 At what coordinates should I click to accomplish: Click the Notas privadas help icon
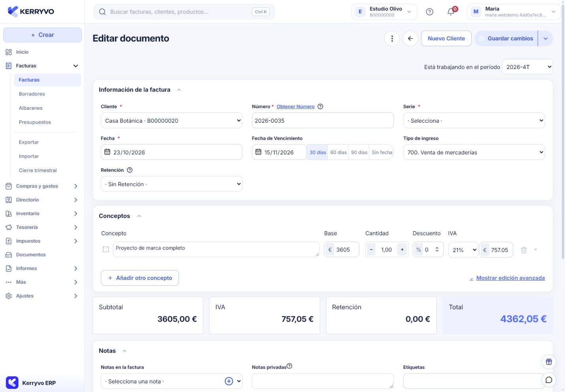290,366
